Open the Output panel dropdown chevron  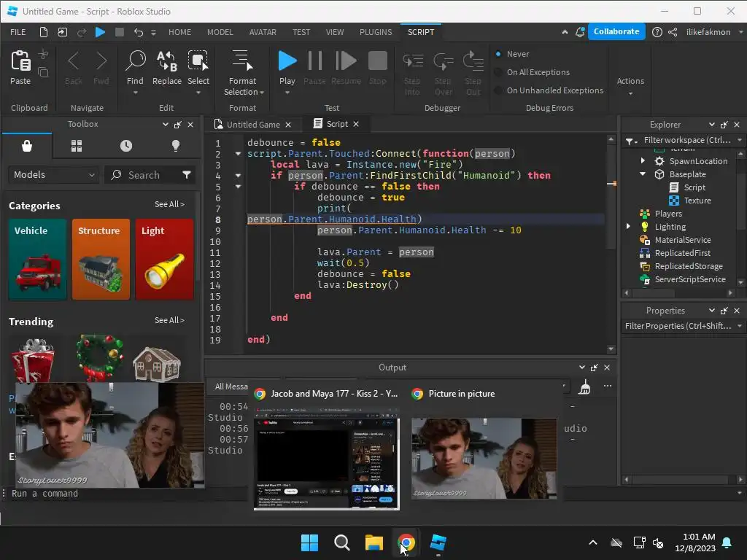[581, 367]
